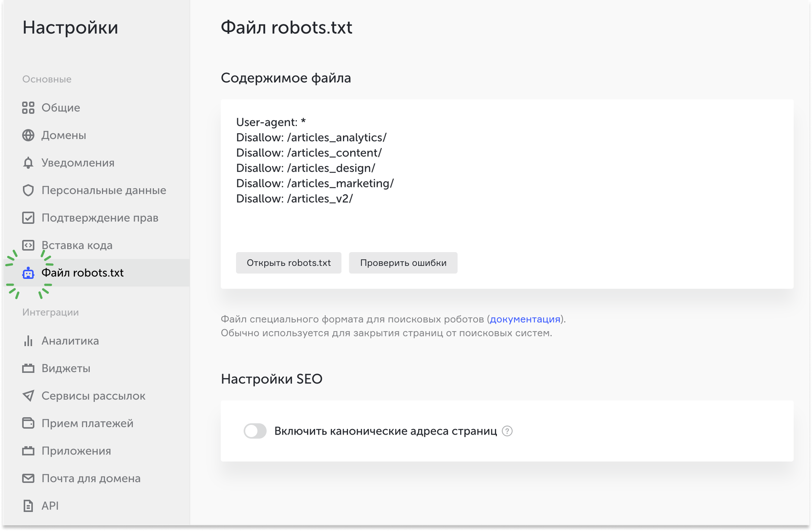Open the документация link
Image resolution: width=812 pixels, height=531 pixels.
(525, 319)
